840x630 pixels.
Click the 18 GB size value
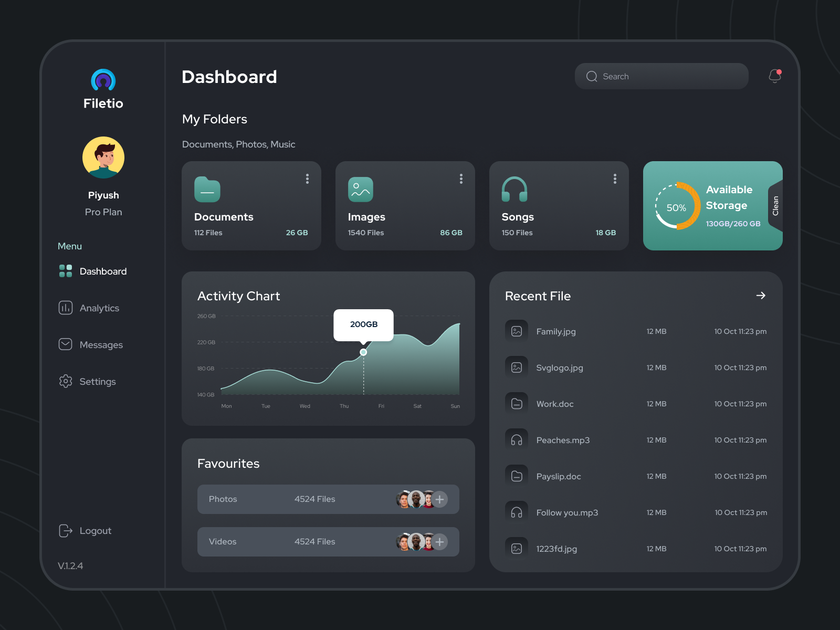tap(606, 233)
